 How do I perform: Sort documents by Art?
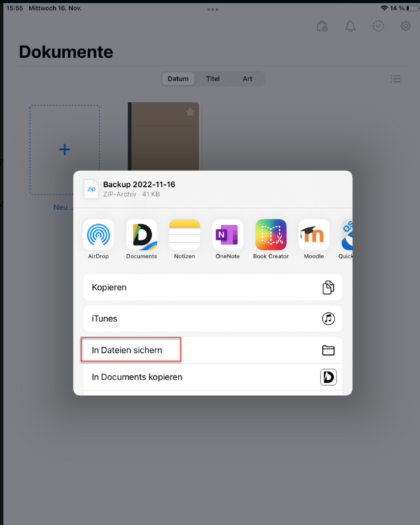coord(248,78)
